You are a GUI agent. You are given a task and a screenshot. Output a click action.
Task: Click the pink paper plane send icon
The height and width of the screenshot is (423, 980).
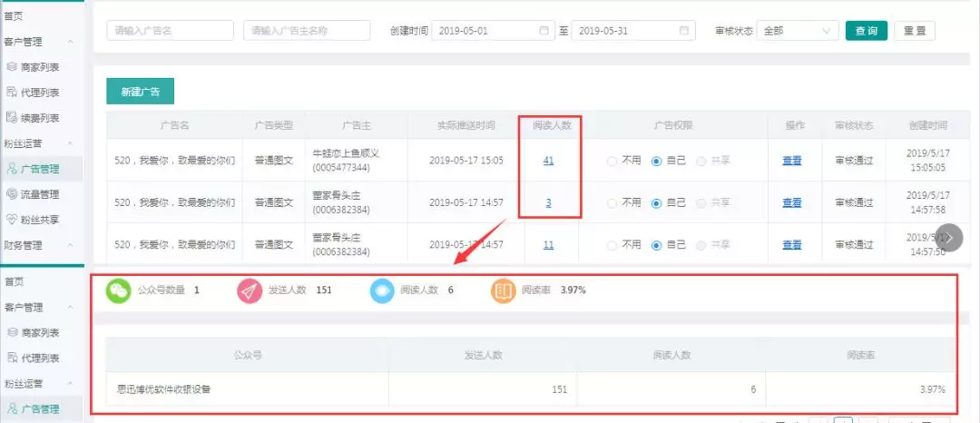pos(249,290)
